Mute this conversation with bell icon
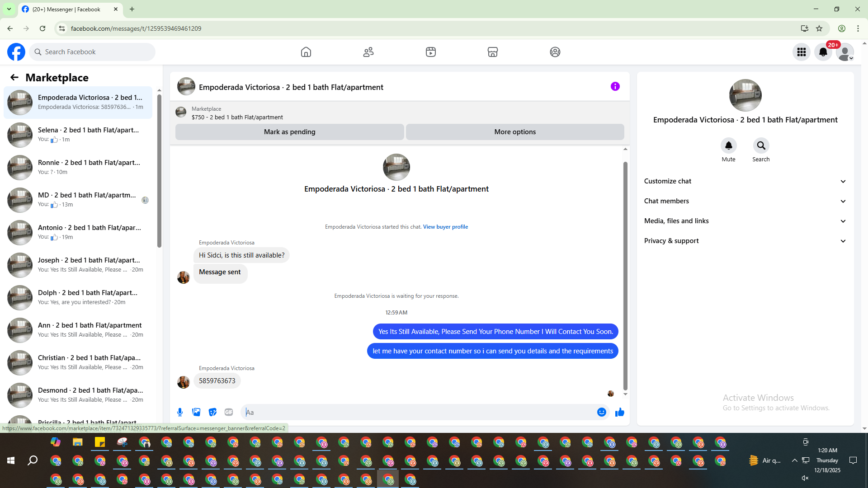Screen dimensions: 868x488 click(x=728, y=146)
